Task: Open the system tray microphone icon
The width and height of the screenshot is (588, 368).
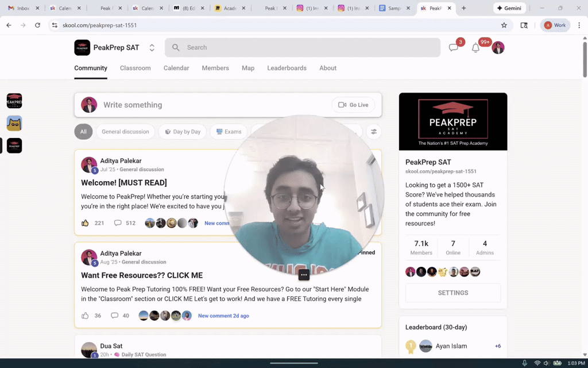Action: pos(525,363)
